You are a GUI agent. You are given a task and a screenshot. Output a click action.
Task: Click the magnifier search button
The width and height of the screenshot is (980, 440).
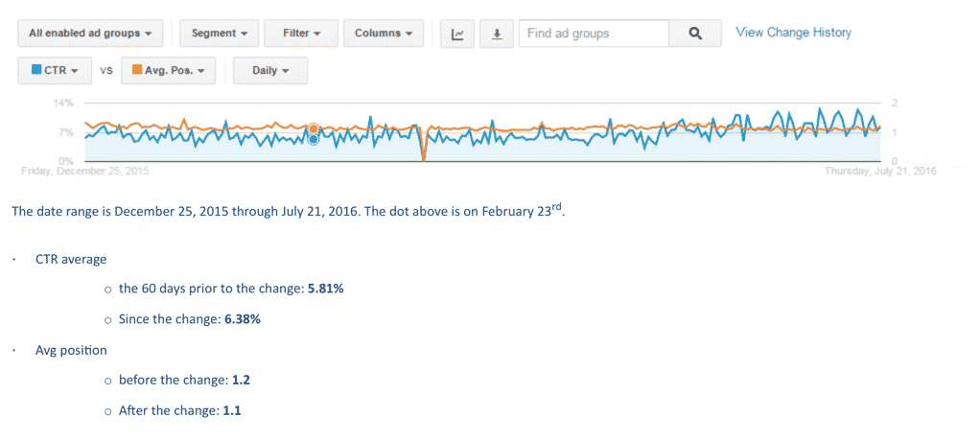(694, 34)
